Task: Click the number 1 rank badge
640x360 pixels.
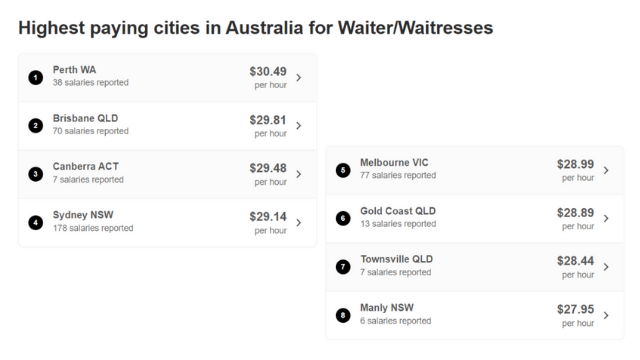Action: click(36, 77)
